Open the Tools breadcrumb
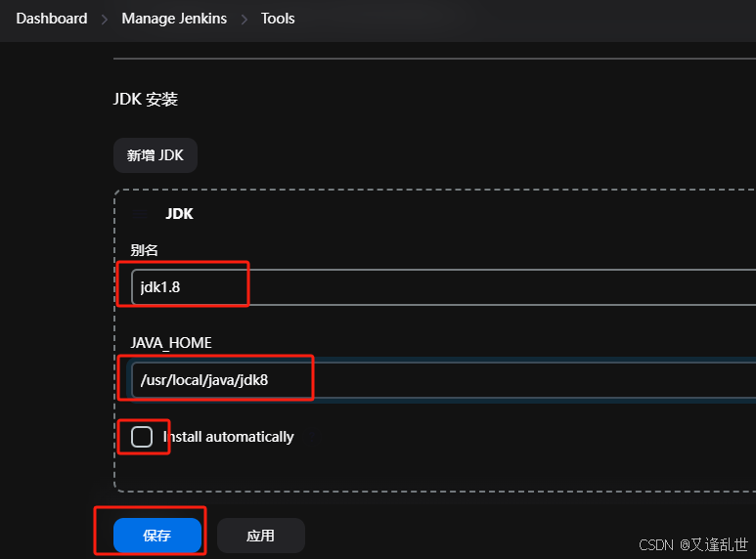756x559 pixels. 278,19
